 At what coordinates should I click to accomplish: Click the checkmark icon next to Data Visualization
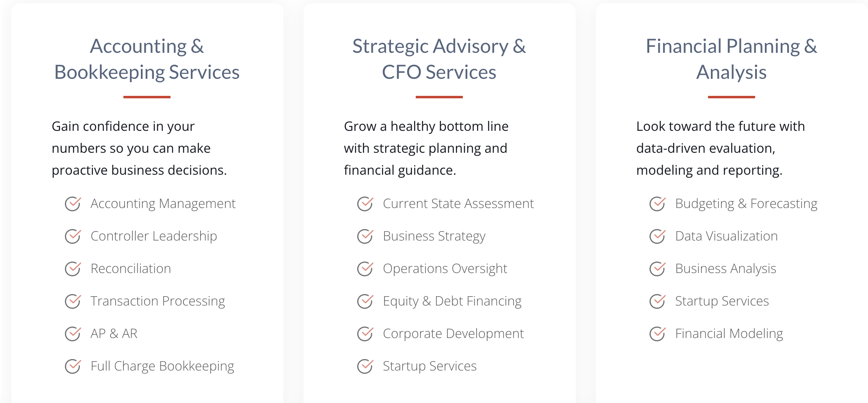click(x=658, y=236)
